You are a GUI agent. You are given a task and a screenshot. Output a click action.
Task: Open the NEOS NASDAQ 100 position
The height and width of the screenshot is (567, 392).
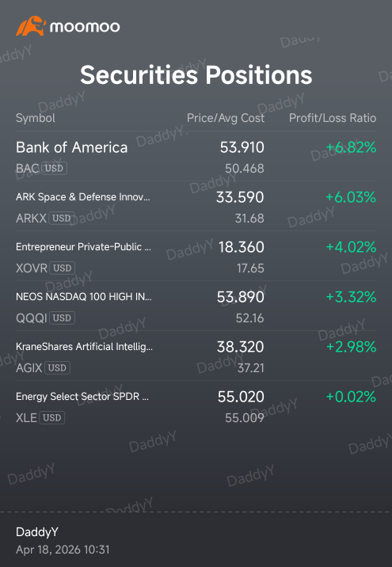pyautogui.click(x=196, y=306)
